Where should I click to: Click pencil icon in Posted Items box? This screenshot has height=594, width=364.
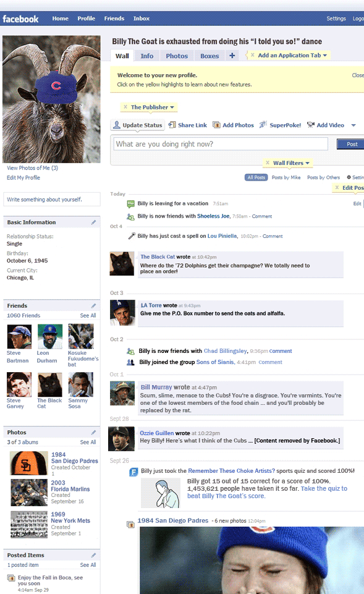[x=93, y=555]
